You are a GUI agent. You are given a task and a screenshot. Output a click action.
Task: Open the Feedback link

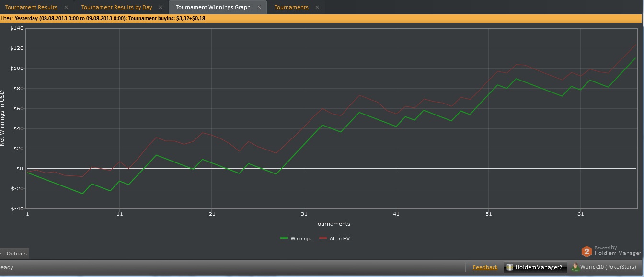pos(485,267)
